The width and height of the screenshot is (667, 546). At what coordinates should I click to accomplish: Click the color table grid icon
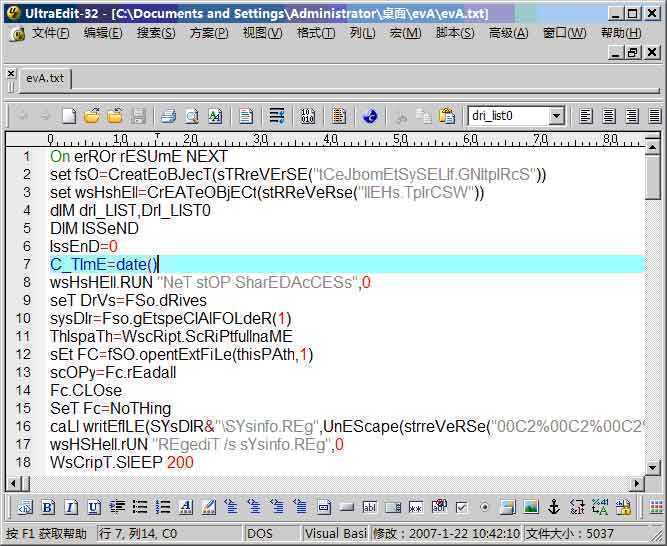click(656, 507)
